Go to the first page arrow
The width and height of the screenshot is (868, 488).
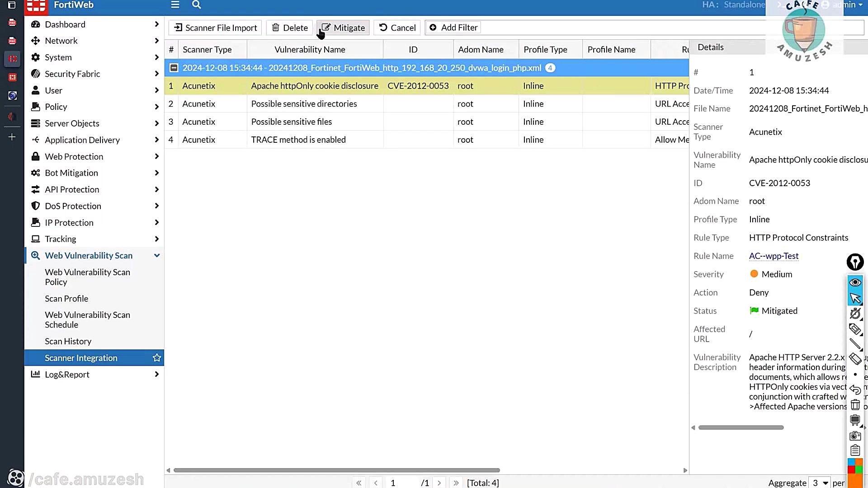point(359,483)
